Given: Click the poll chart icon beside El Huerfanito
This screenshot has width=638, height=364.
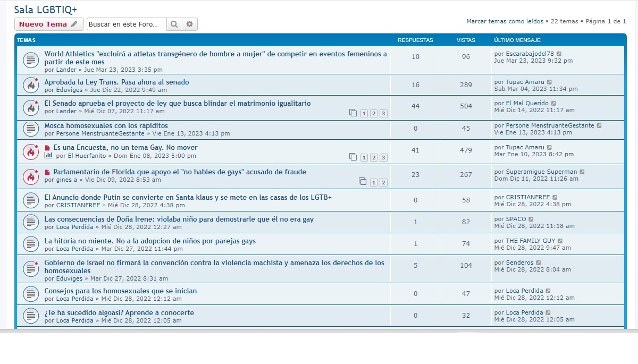Looking at the screenshot, I should (x=48, y=156).
